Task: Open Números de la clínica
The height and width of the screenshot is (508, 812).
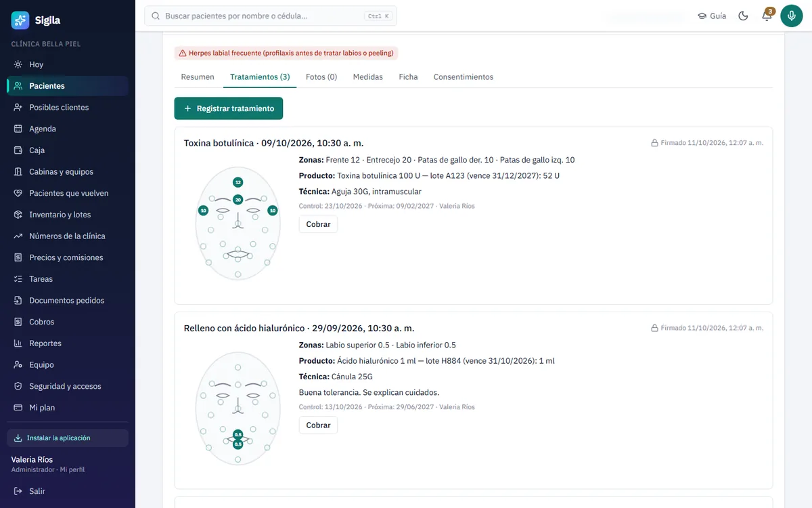Action: click(68, 236)
